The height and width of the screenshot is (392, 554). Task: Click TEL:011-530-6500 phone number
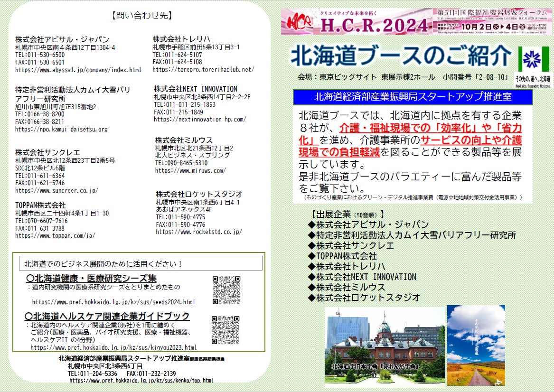(40, 55)
